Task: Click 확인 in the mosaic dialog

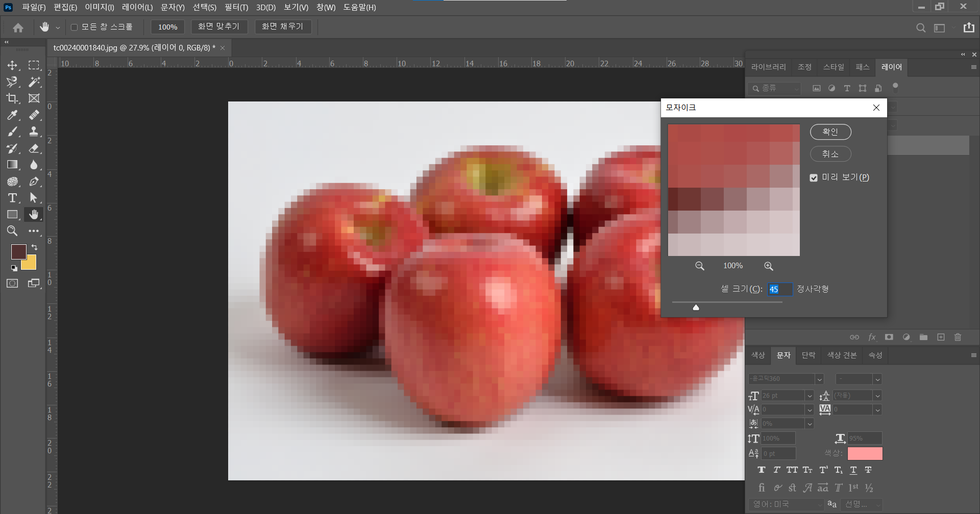Action: click(830, 132)
